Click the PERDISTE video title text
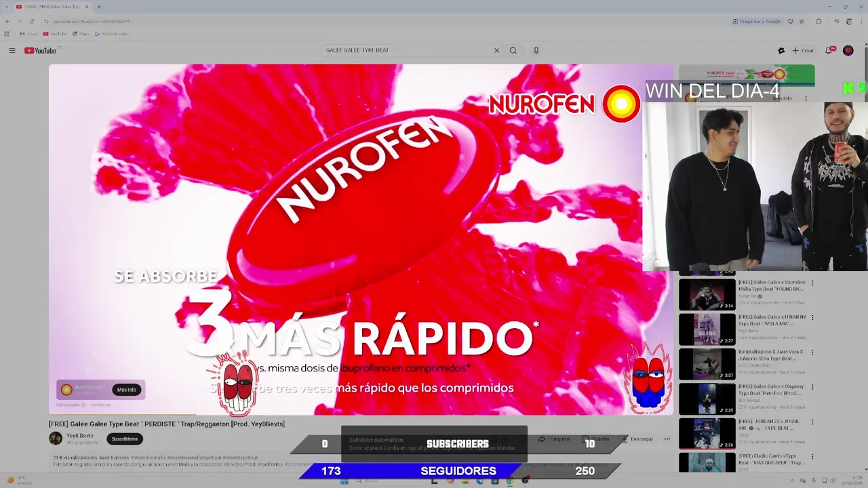Viewport: 868px width, 488px height. pos(167,424)
